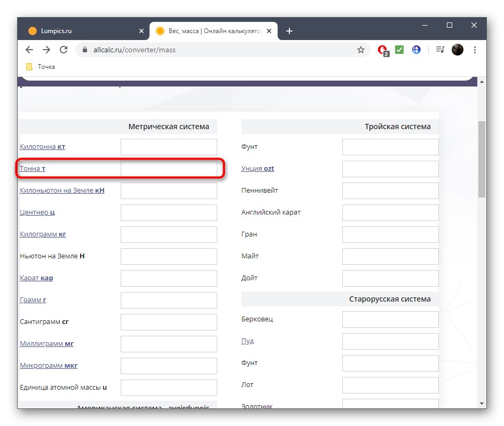504x426 pixels.
Task: Open the Миллиграмм мг link
Action: [x=46, y=343]
